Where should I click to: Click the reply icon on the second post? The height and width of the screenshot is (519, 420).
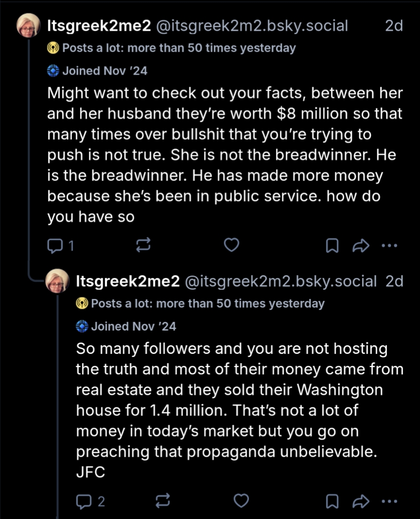tap(83, 500)
